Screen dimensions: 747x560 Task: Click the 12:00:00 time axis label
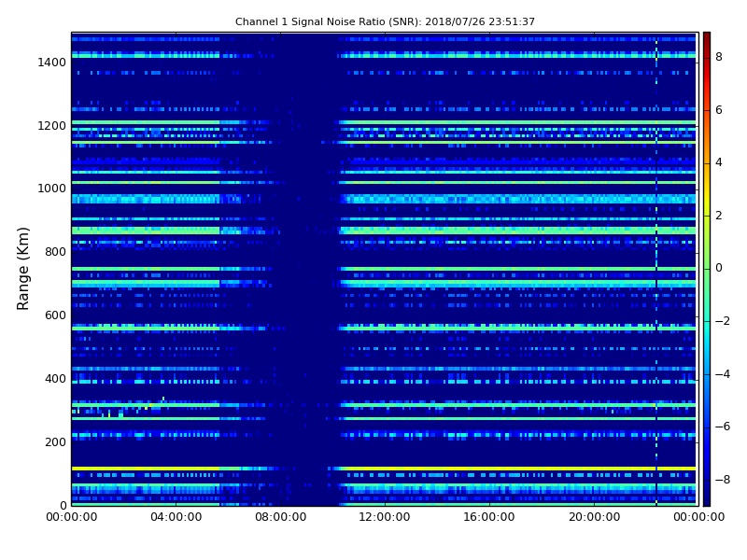tap(385, 517)
